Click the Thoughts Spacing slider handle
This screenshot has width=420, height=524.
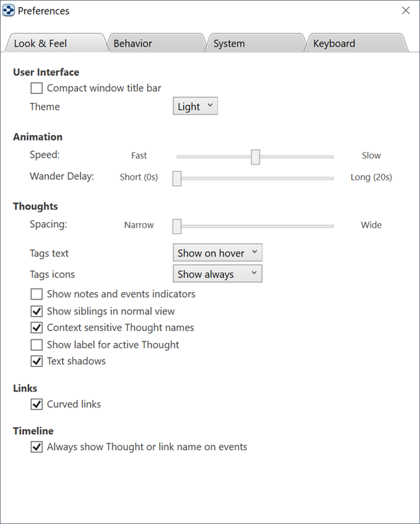click(177, 226)
